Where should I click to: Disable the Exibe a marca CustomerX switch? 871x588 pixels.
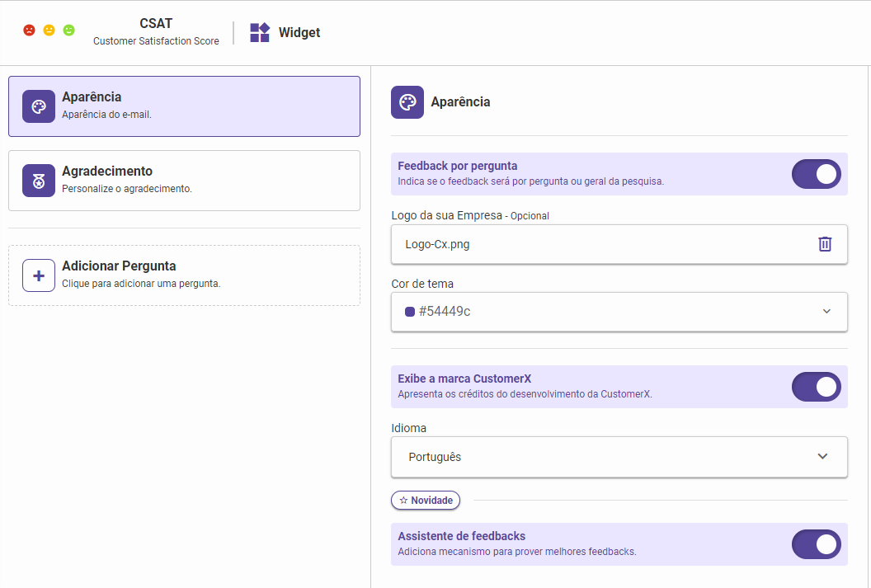pyautogui.click(x=816, y=387)
